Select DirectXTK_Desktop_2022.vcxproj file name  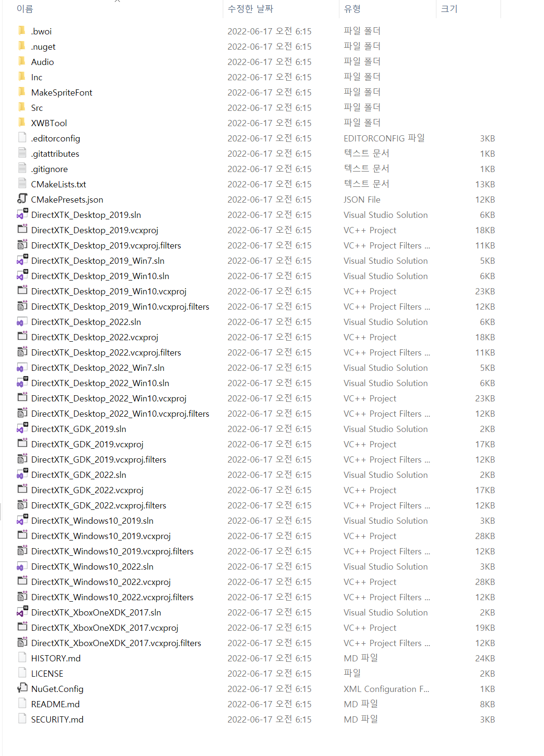click(x=95, y=337)
